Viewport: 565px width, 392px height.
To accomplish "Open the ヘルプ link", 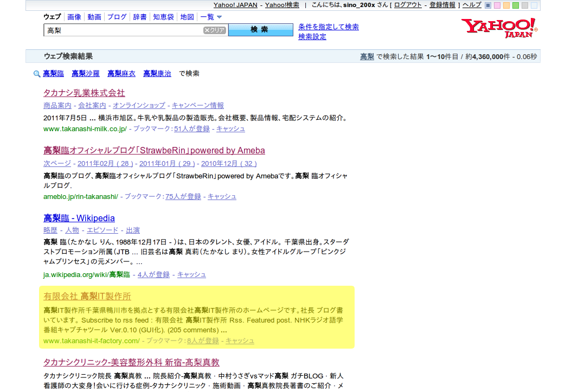I will pos(472,5).
